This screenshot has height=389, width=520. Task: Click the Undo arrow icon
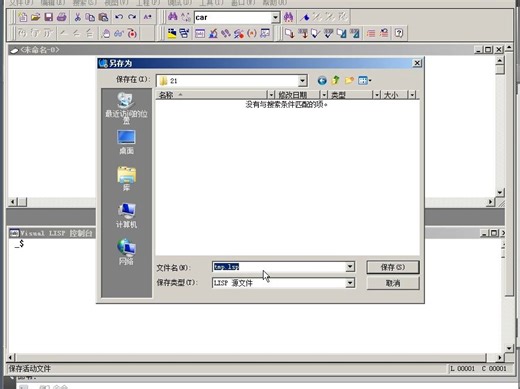119,17
